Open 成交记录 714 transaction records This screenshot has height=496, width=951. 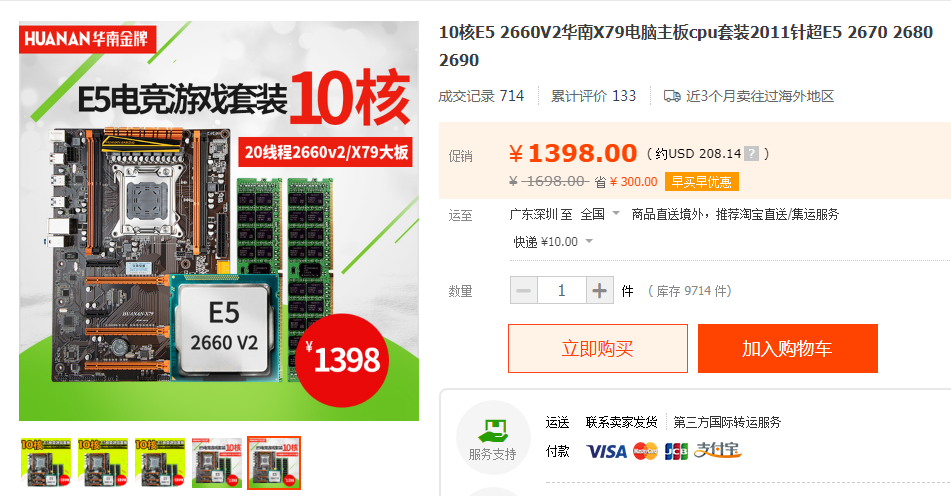[x=481, y=96]
